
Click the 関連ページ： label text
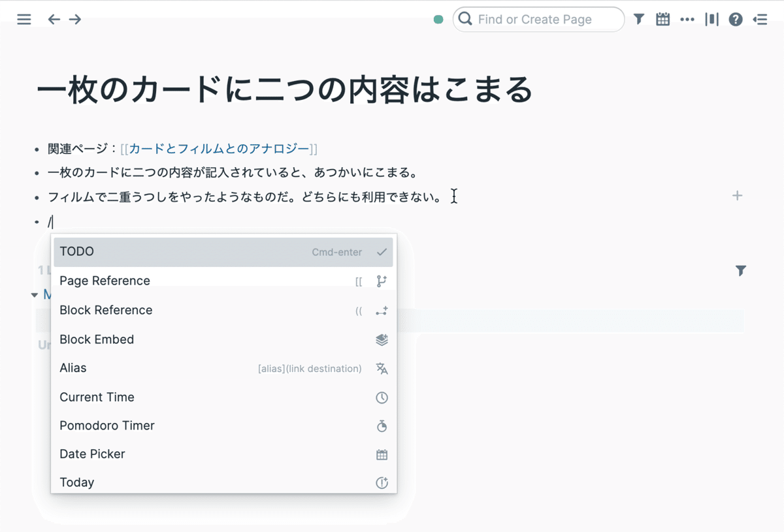tap(82, 149)
